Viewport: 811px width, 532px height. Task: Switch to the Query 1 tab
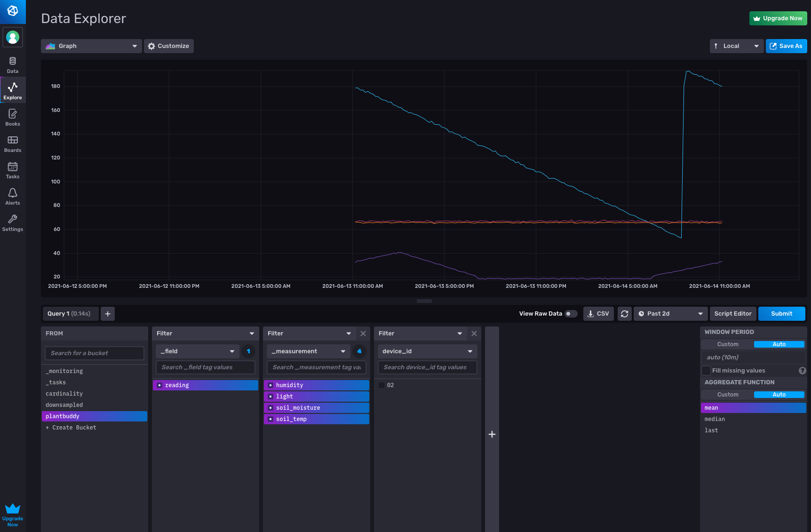(70, 313)
